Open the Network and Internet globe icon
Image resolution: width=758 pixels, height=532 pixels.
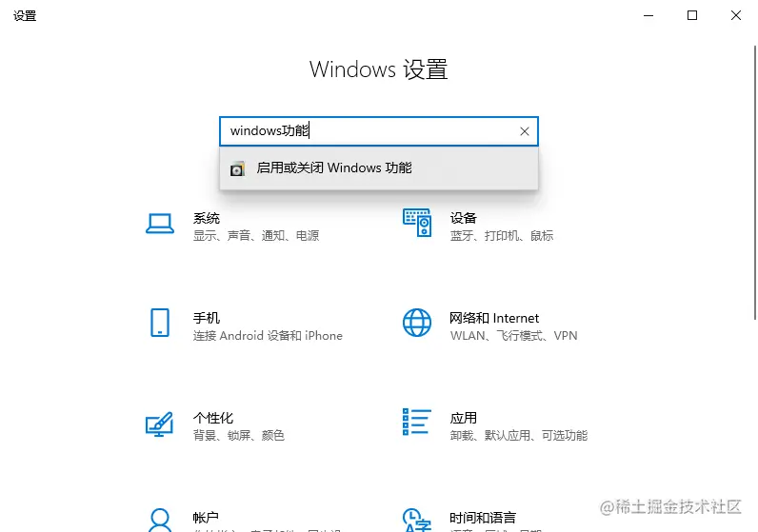click(x=417, y=323)
